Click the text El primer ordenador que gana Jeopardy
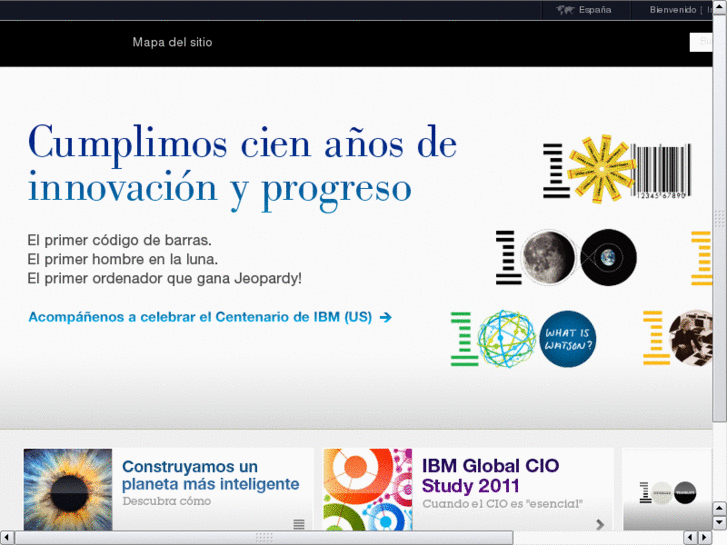Viewport: 727px width, 545px height. (165, 278)
